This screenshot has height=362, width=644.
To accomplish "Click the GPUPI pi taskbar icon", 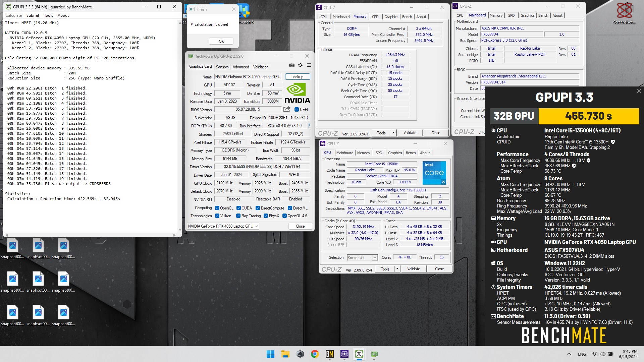I will [x=359, y=354].
